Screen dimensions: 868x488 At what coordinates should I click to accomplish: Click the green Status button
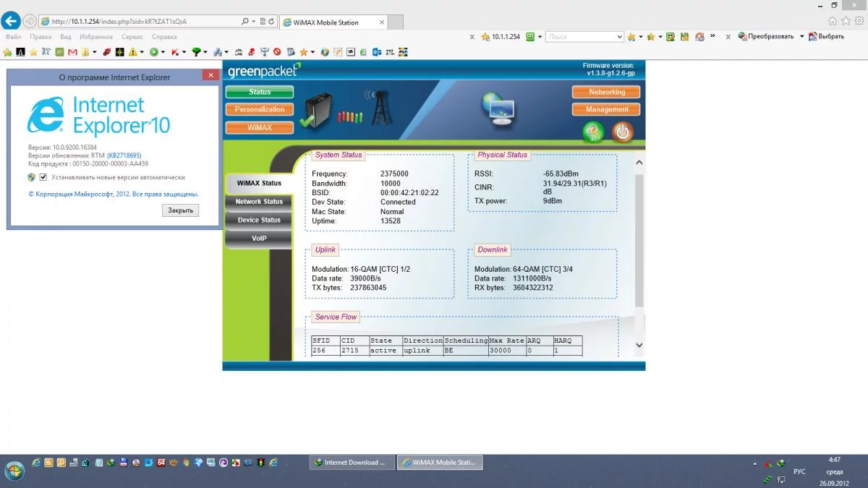coord(260,92)
